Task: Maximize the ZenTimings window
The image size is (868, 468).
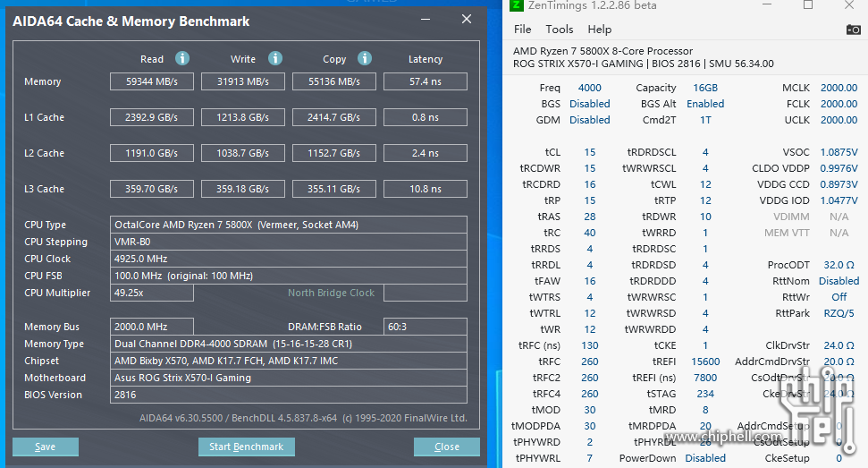Action: (808, 5)
